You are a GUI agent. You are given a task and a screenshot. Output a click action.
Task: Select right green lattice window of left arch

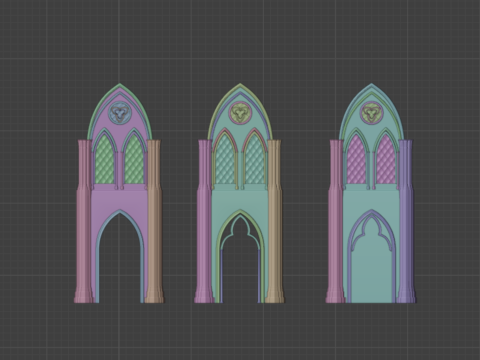pyautogui.click(x=135, y=159)
